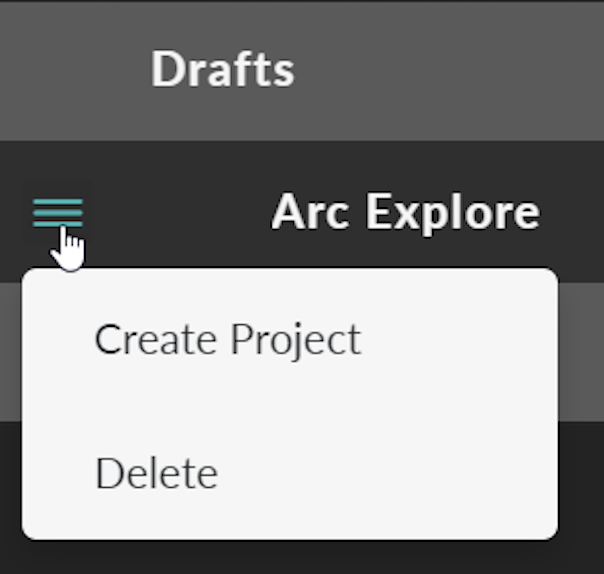Select Create Project from the popup menu
604x574 pixels.
(228, 339)
